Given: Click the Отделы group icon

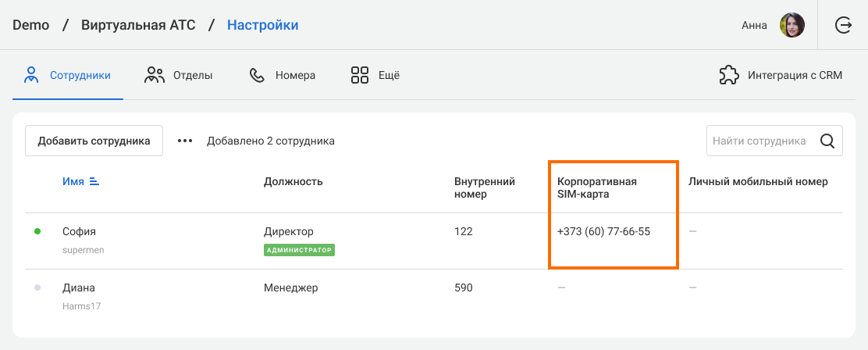Looking at the screenshot, I should (x=155, y=75).
